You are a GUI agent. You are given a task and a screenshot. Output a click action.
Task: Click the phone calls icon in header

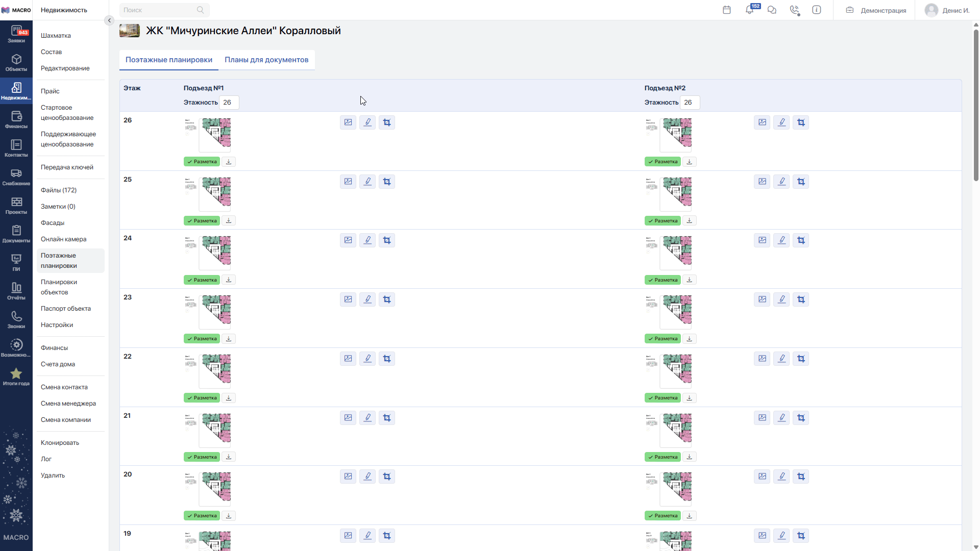pos(794,10)
